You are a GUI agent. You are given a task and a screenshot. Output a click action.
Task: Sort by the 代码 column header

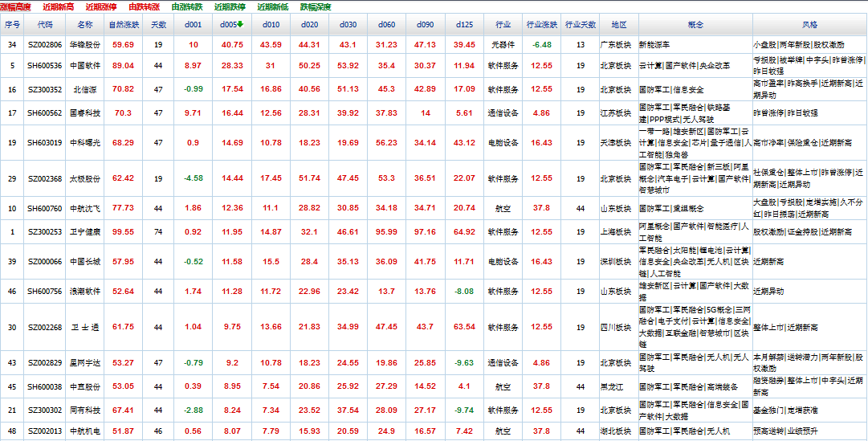(45, 25)
